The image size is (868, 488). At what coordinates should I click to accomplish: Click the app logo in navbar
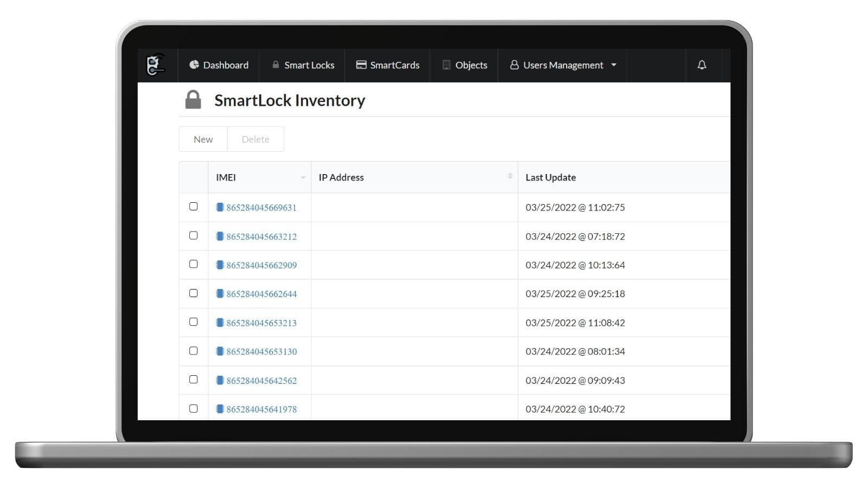pos(156,65)
